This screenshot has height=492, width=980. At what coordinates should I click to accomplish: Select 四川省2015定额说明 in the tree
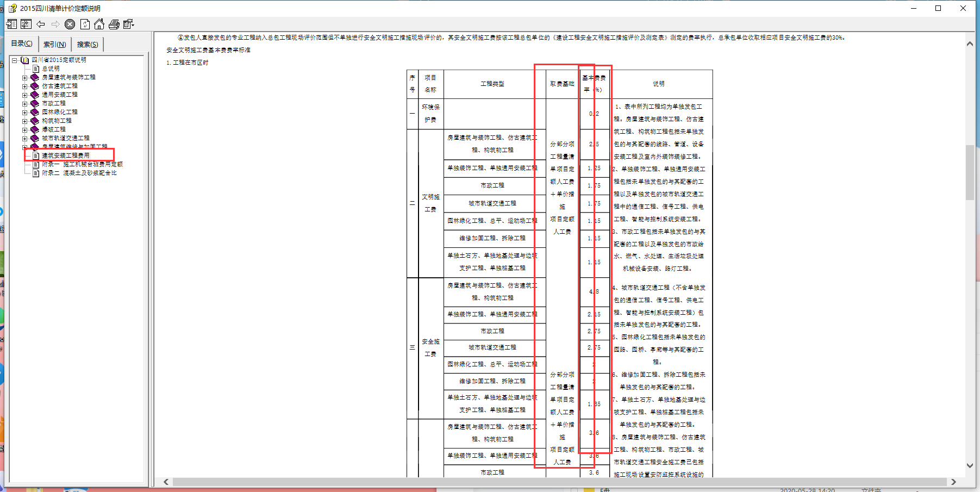pos(59,60)
